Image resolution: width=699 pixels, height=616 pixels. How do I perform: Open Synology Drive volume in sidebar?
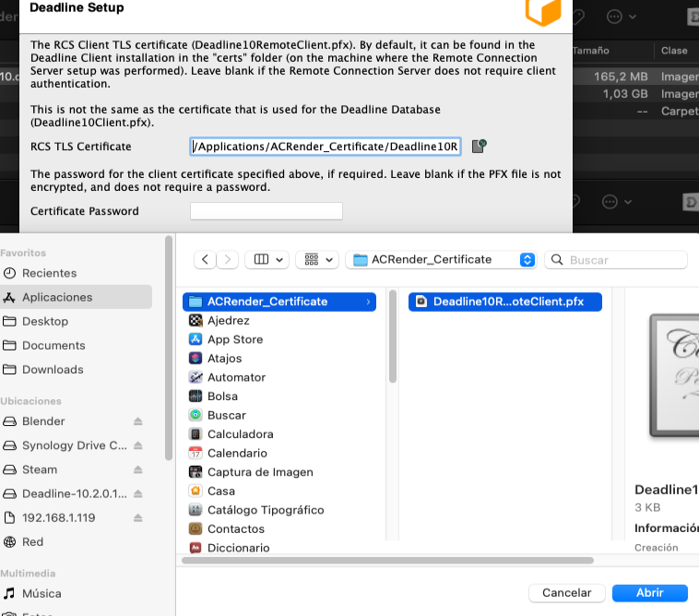(74, 445)
